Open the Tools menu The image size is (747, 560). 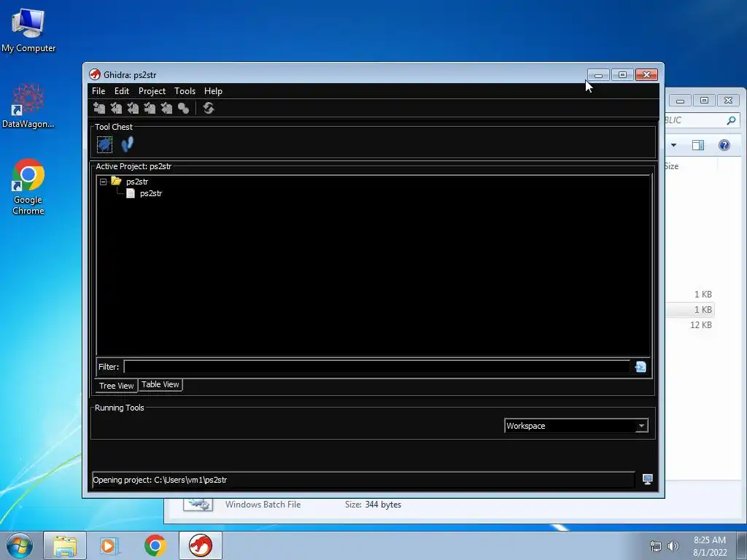185,91
